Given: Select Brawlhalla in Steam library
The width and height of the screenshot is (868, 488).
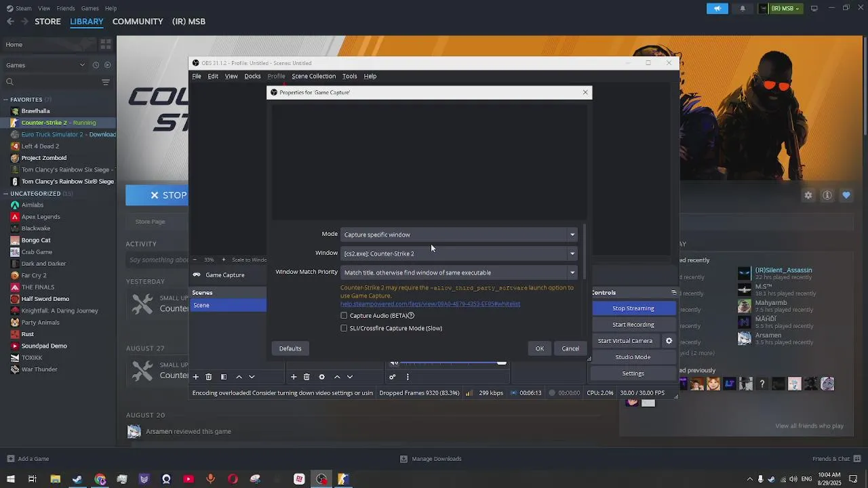Looking at the screenshot, I should pos(35,111).
